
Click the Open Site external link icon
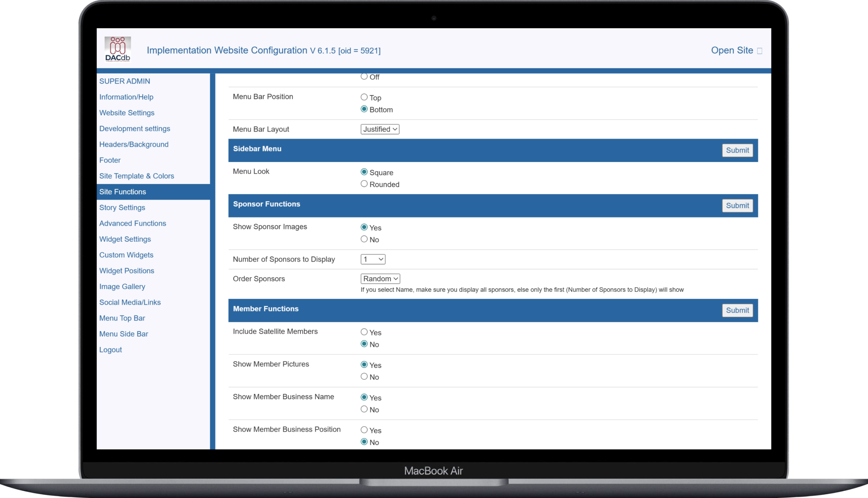[759, 51]
